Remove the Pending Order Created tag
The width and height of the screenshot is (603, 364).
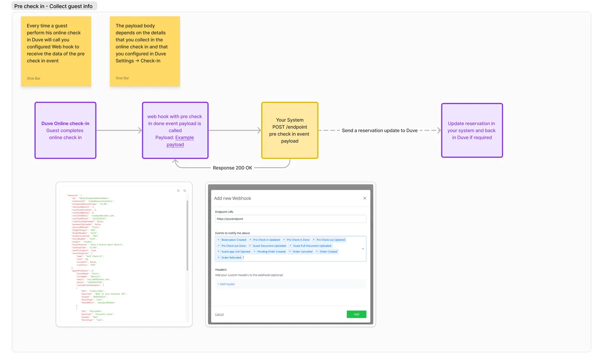pyautogui.click(x=254, y=251)
